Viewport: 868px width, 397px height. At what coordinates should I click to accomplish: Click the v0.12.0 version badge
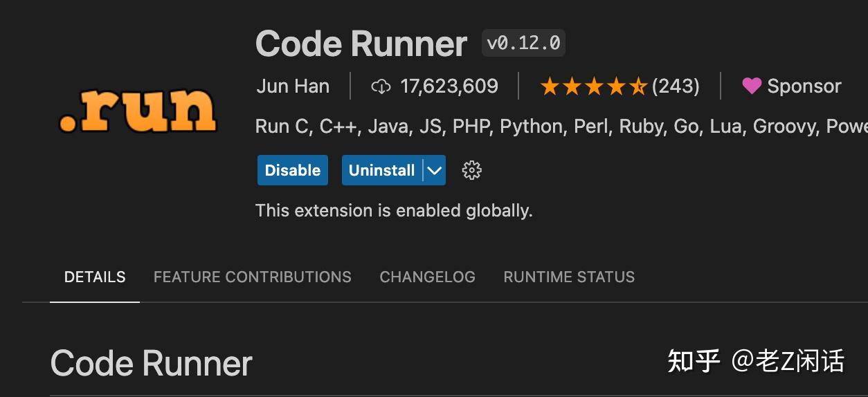(523, 44)
